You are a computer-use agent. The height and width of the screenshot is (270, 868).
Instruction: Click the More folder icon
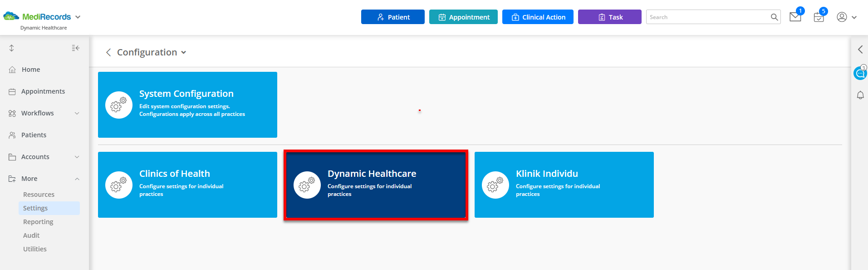12,179
